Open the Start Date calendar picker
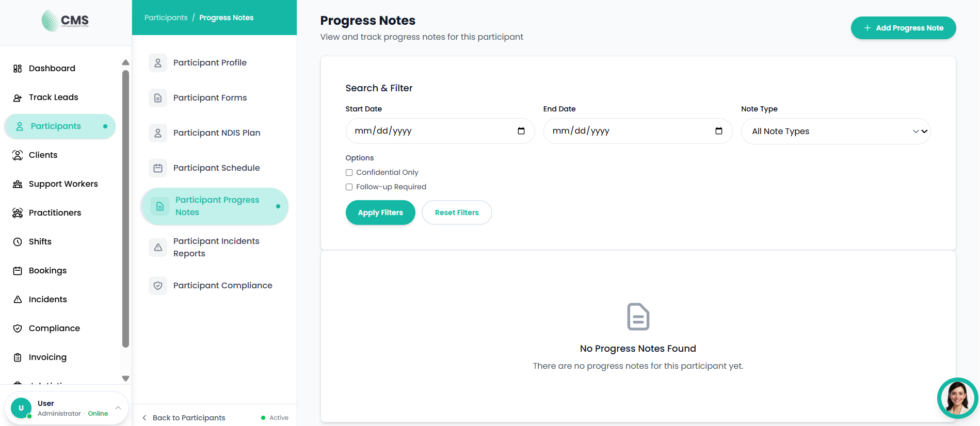The height and width of the screenshot is (426, 980). (x=521, y=131)
